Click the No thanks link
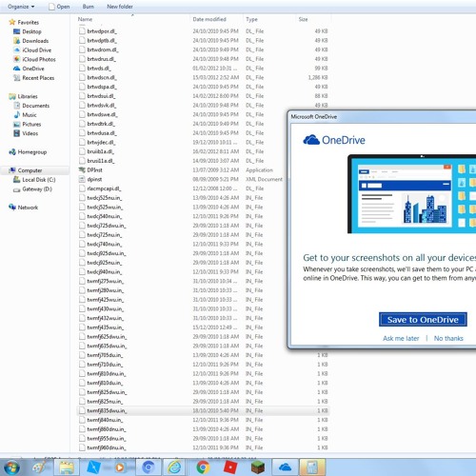The height and width of the screenshot is (476, 476). pyautogui.click(x=448, y=338)
